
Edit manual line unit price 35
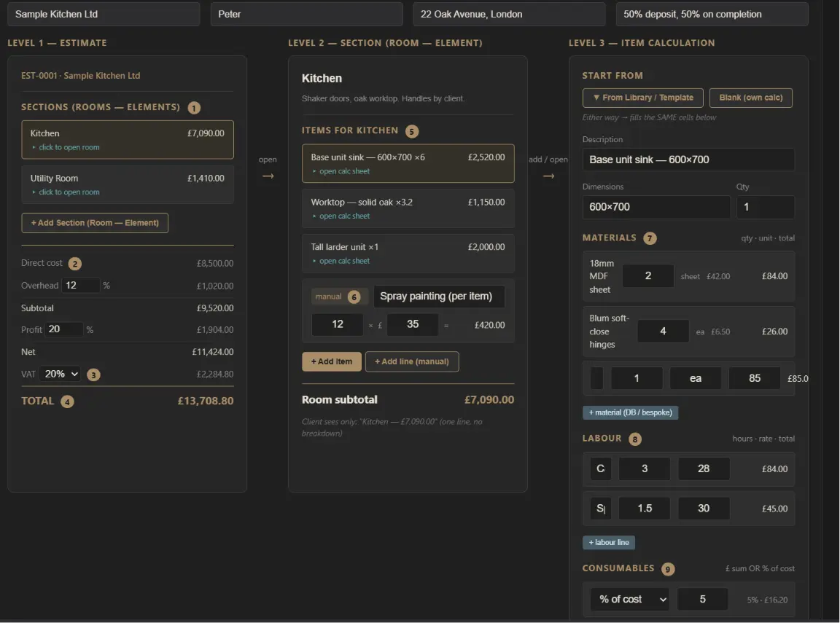pos(413,324)
